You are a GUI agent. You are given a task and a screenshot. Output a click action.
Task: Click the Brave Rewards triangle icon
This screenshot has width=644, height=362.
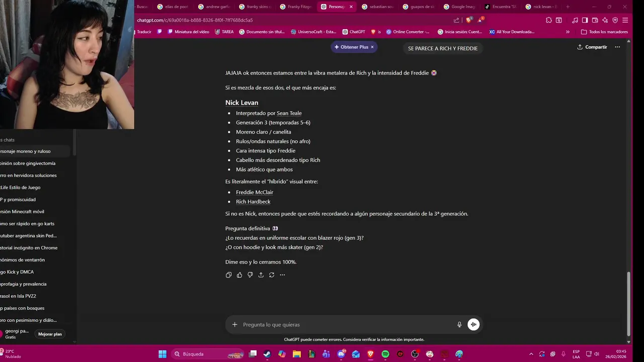pos(481,20)
